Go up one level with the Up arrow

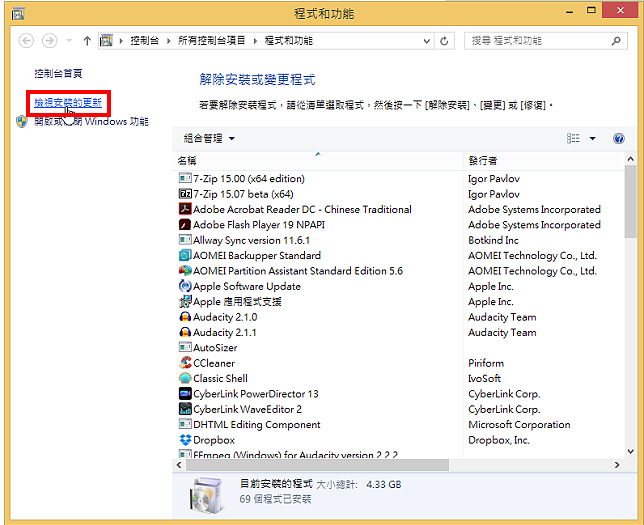point(87,41)
